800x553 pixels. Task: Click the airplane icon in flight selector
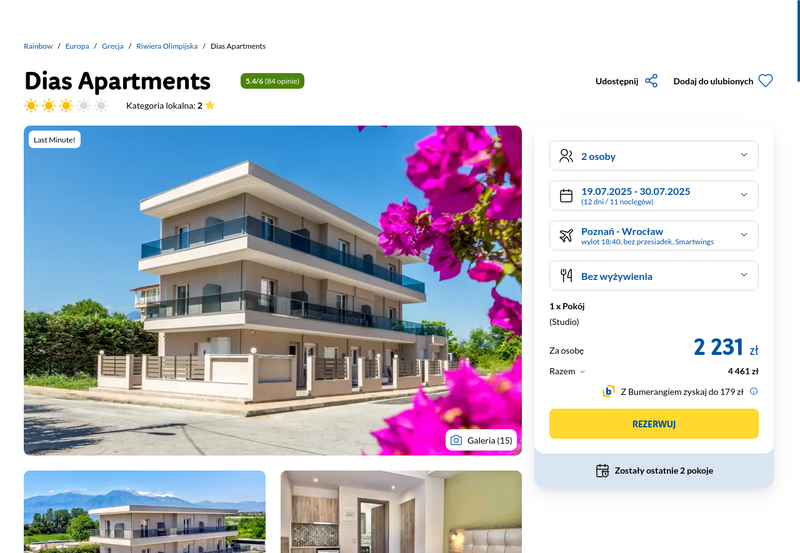566,235
